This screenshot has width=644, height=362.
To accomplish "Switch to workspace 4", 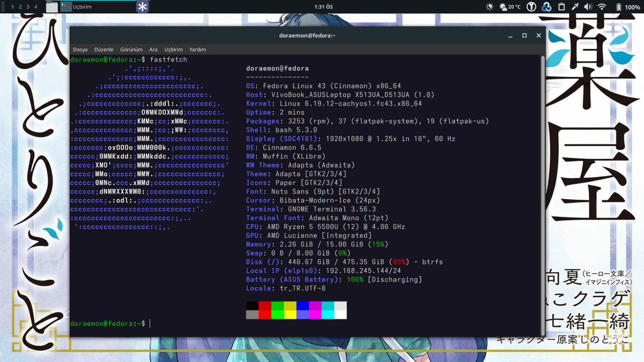I will 36,7.
